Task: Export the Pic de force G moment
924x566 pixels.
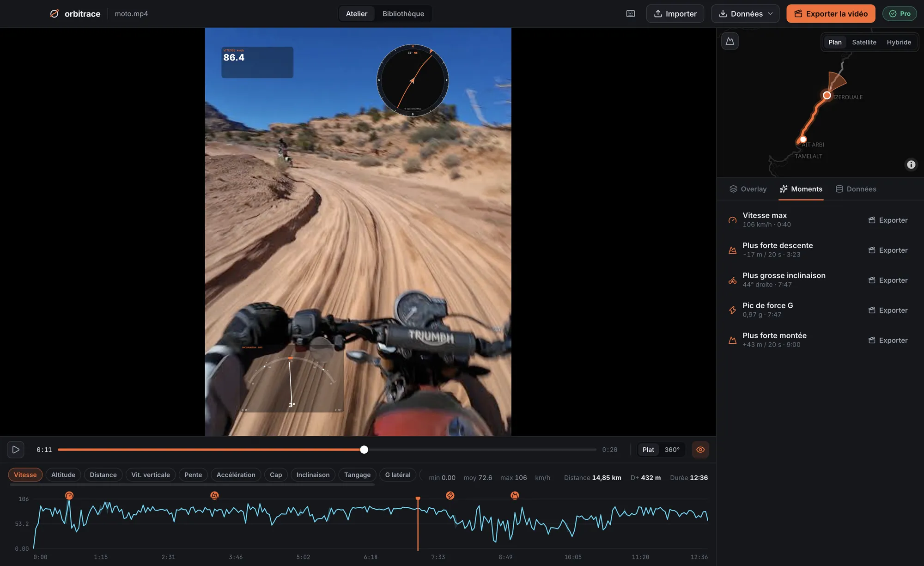Action: point(888,310)
